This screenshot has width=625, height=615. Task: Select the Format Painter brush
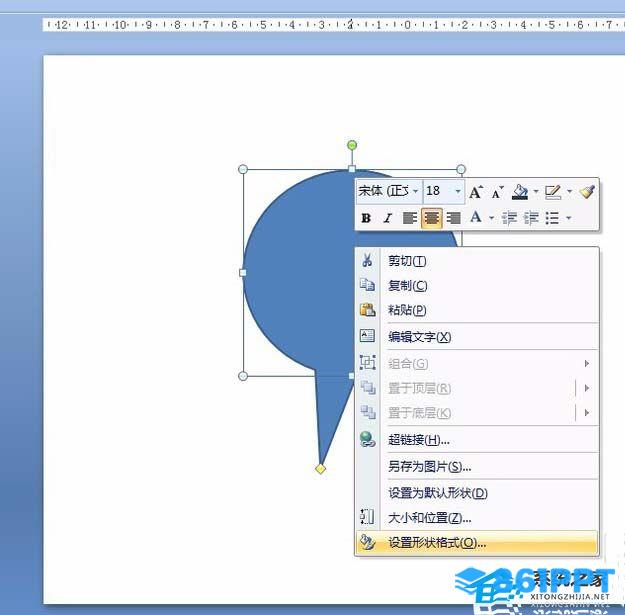click(x=587, y=192)
